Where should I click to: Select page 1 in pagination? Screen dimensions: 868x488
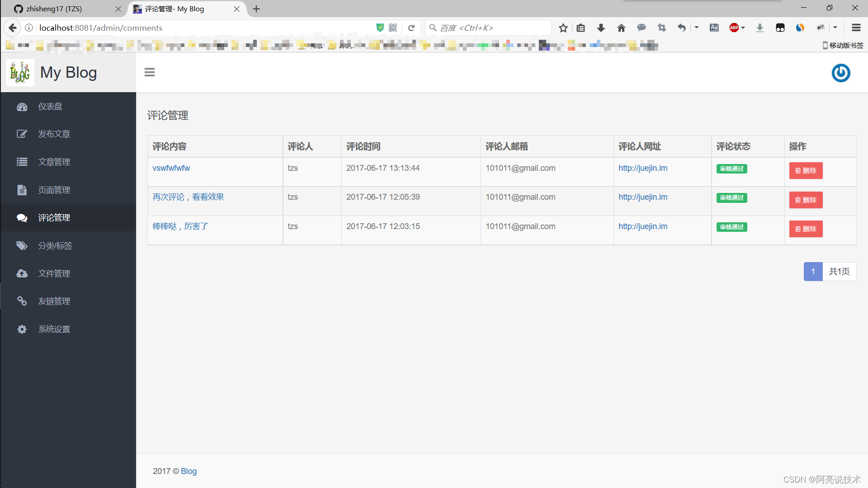pyautogui.click(x=813, y=272)
